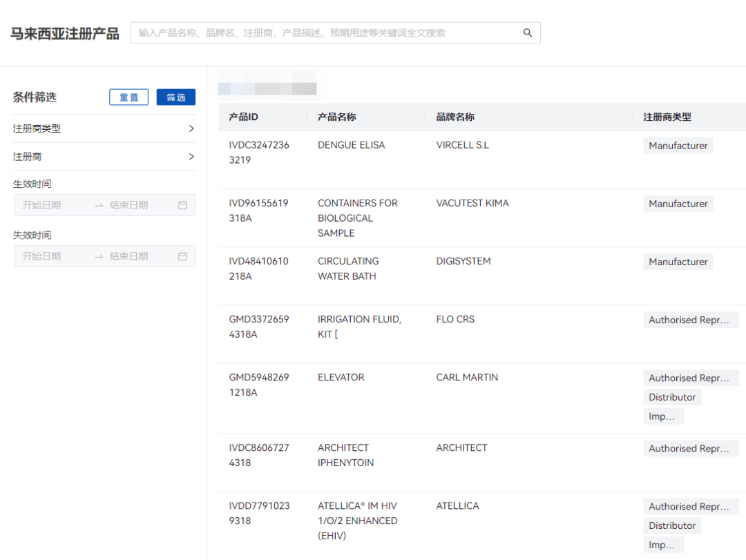Click the CARL MARTIN brand cell

[x=467, y=377]
